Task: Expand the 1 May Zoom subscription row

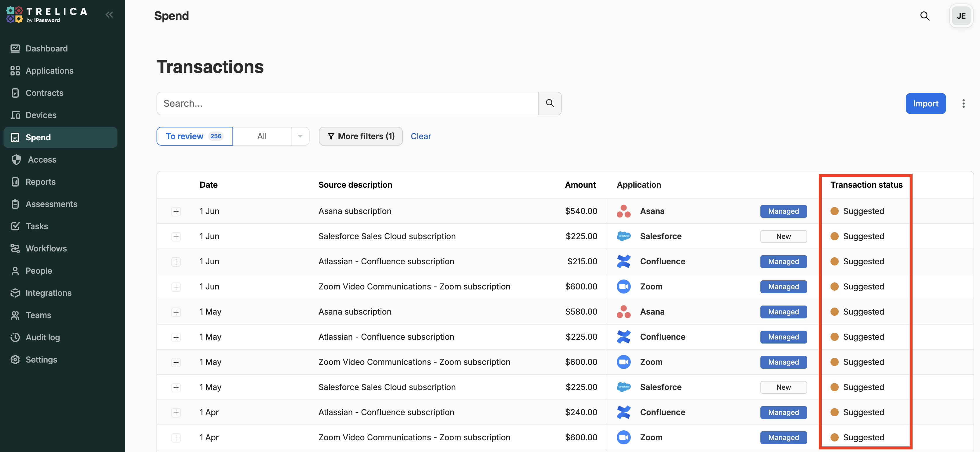Action: click(x=176, y=363)
